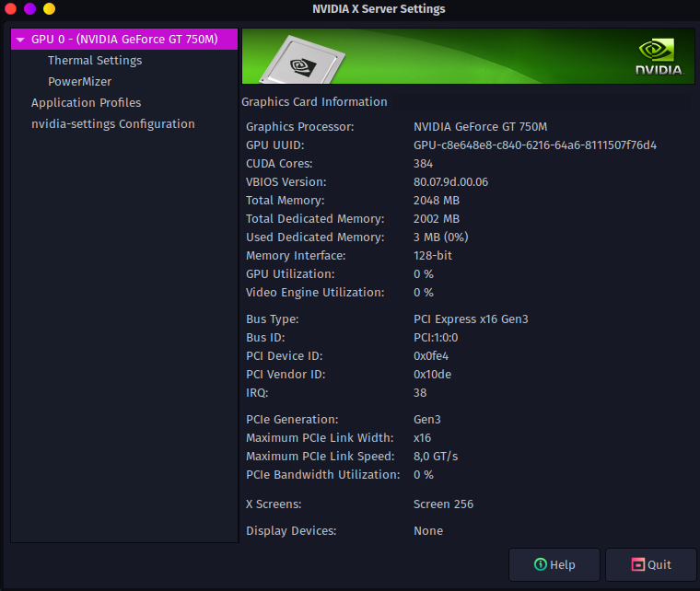Click the pink quit icon on Quit button

tap(638, 564)
